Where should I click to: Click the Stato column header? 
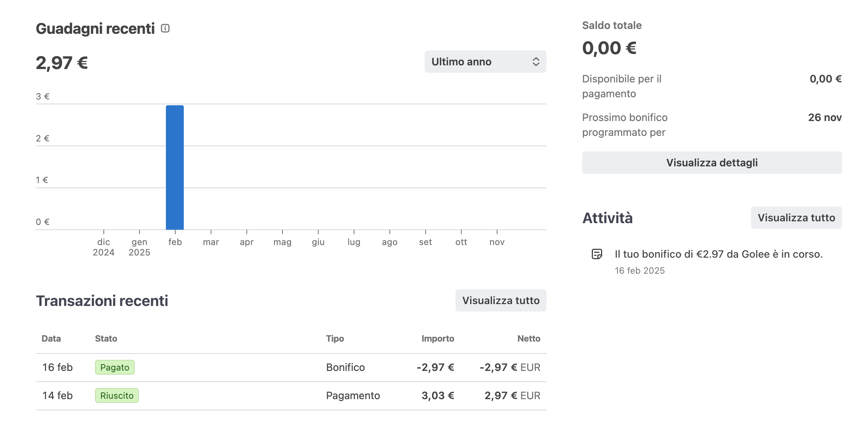[x=106, y=339]
